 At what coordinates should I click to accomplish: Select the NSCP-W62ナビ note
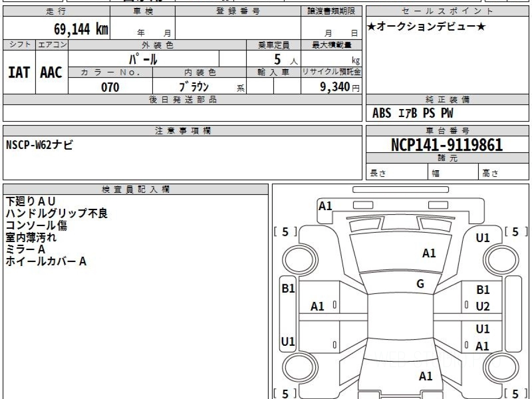point(39,145)
